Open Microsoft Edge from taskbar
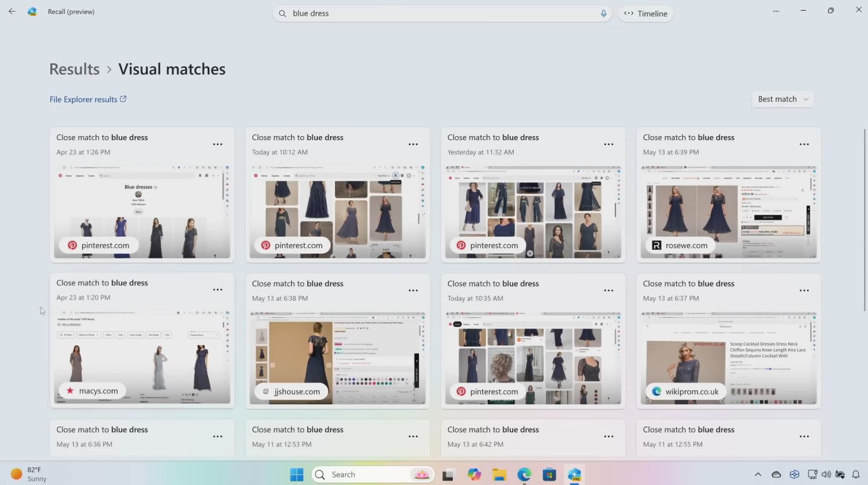Screen dimensions: 868x485 click(524, 474)
